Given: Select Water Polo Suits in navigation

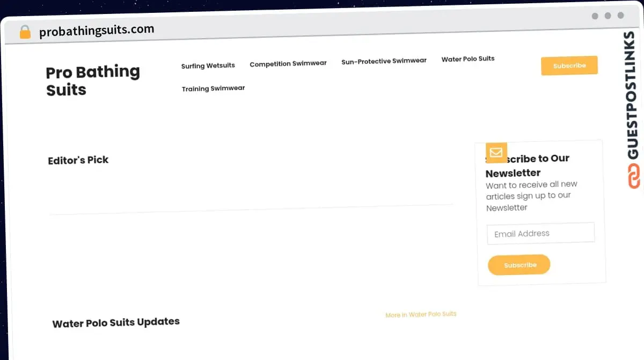Looking at the screenshot, I should (x=468, y=59).
